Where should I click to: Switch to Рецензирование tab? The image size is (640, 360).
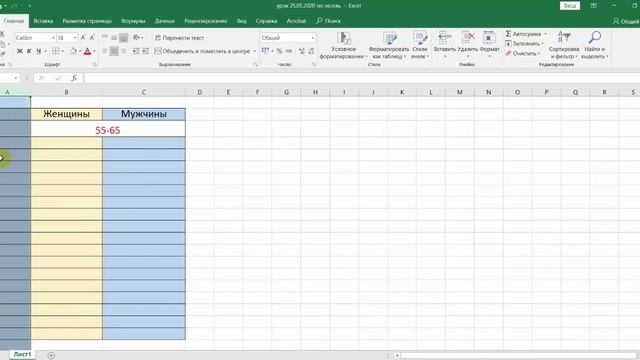click(205, 21)
